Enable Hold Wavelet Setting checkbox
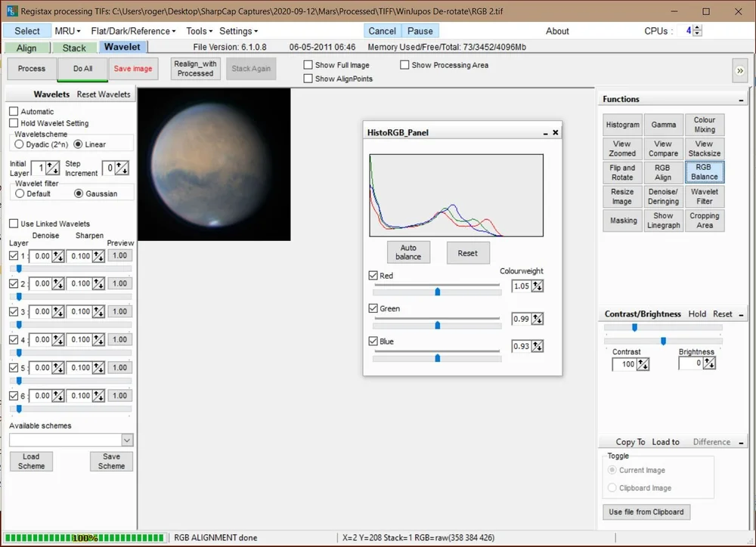The width and height of the screenshot is (756, 547). (x=14, y=123)
